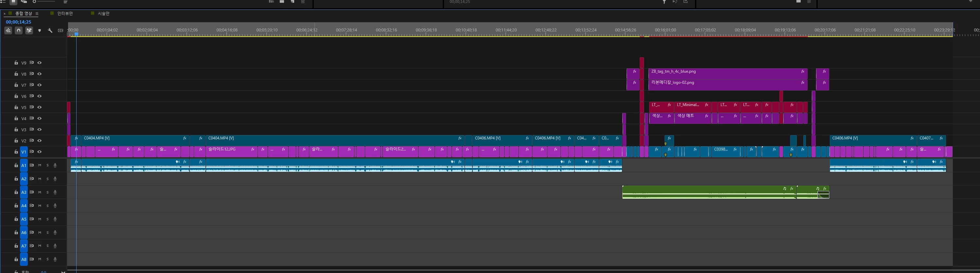Solo track A8 with S button
Viewport: 980px width, 273px height.
47,259
